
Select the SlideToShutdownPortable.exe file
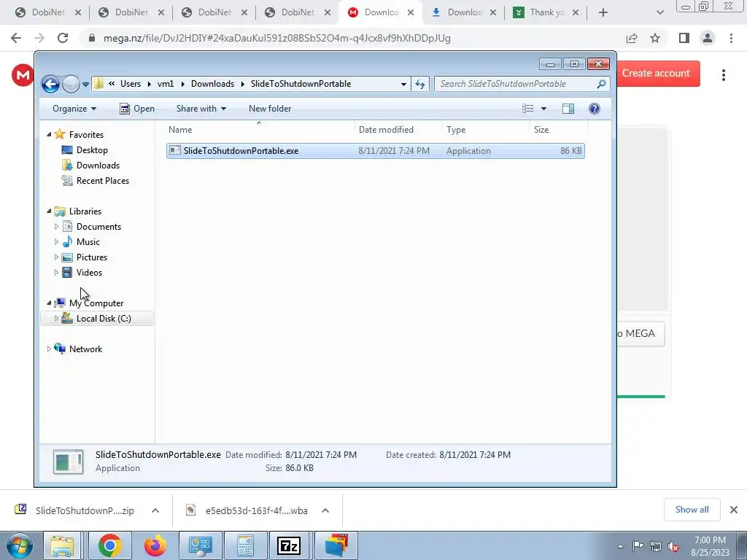coord(376,151)
